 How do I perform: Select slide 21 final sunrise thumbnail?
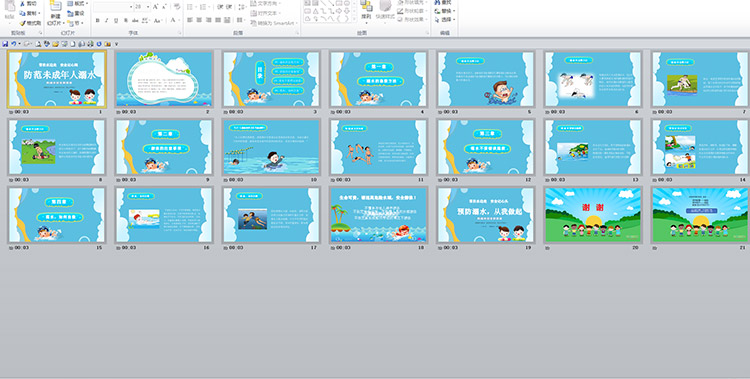tap(700, 215)
